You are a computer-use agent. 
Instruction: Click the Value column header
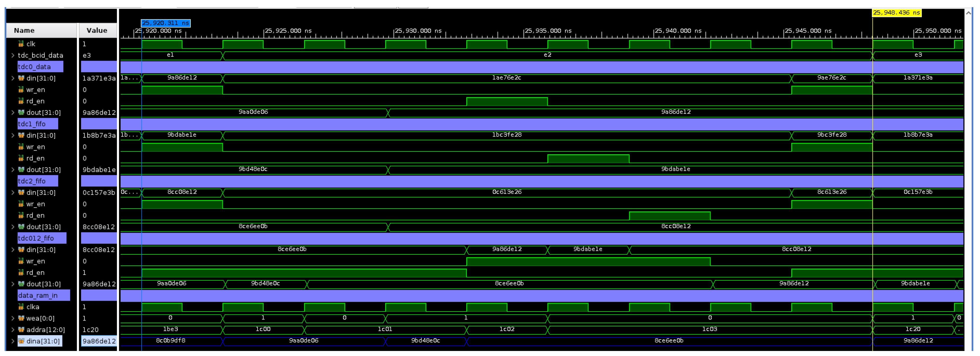pyautogui.click(x=97, y=30)
